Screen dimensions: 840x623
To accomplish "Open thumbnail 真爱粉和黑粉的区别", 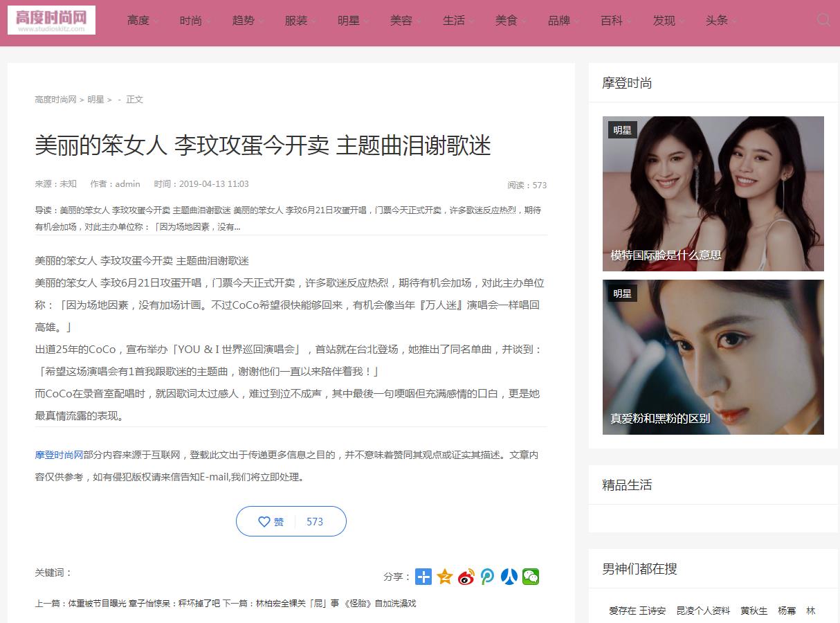I will coord(713,357).
